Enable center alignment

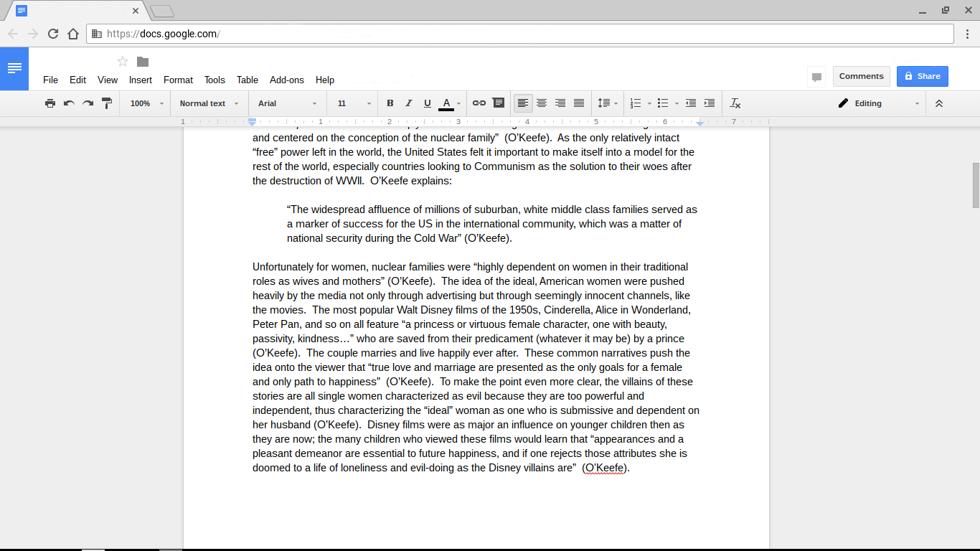click(542, 103)
